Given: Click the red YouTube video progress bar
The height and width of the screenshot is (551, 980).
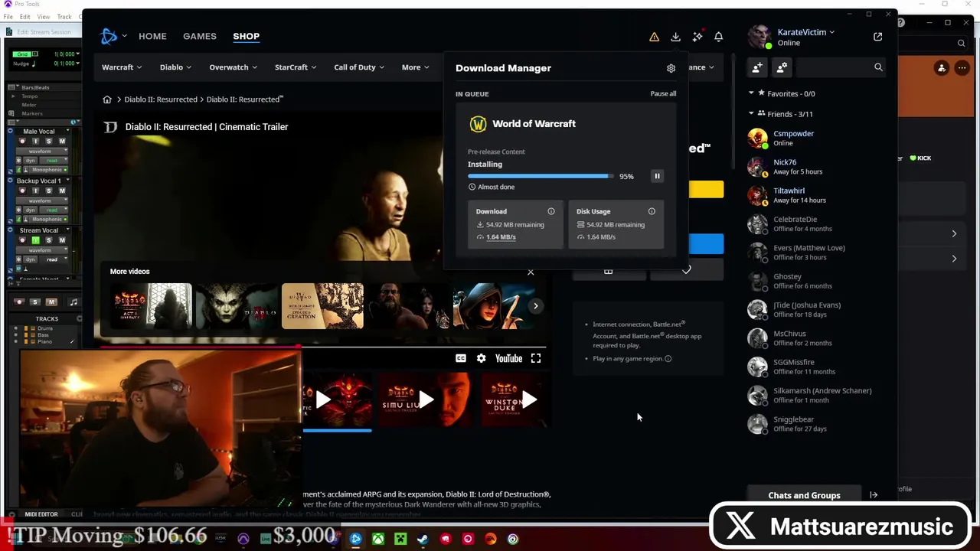Looking at the screenshot, I should click(x=200, y=347).
